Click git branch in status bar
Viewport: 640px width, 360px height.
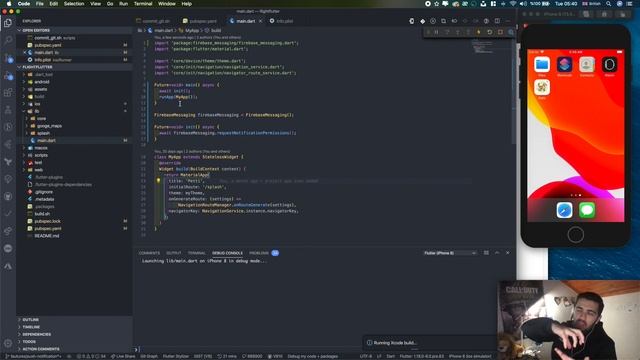[x=33, y=356]
